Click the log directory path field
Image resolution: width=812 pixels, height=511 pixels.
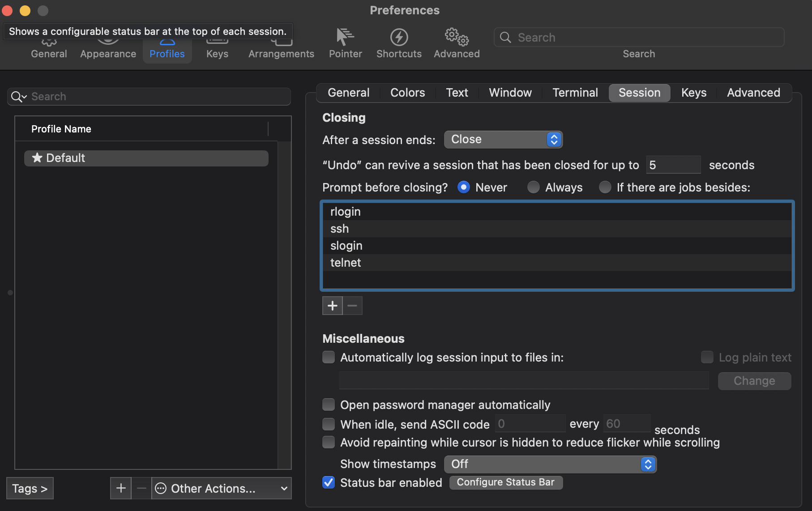[524, 380]
